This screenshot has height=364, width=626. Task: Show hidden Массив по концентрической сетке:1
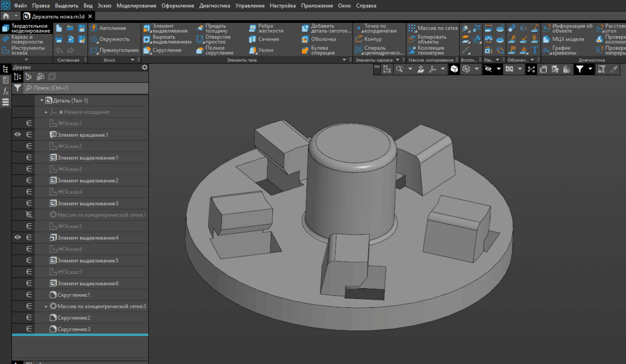[x=29, y=215]
